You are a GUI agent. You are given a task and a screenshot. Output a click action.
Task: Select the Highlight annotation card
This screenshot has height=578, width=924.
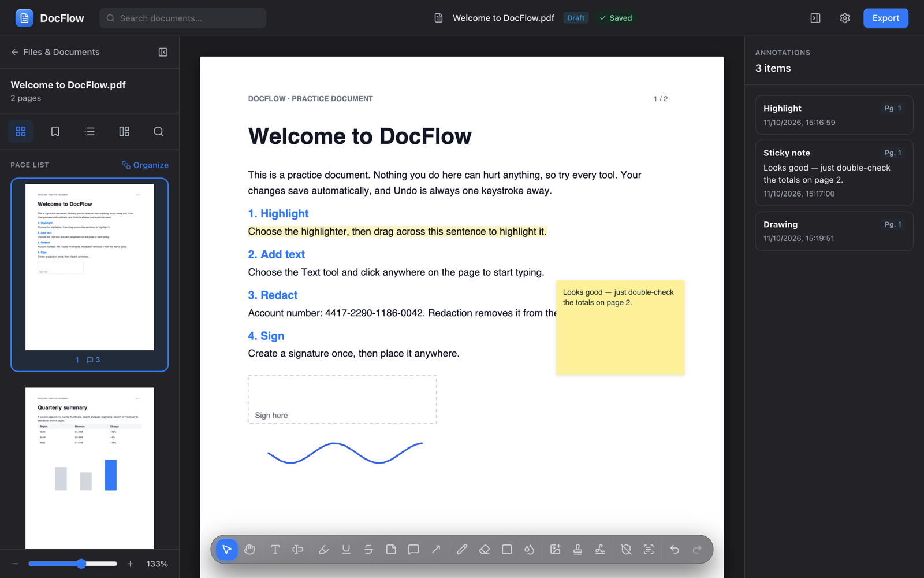[x=834, y=115]
